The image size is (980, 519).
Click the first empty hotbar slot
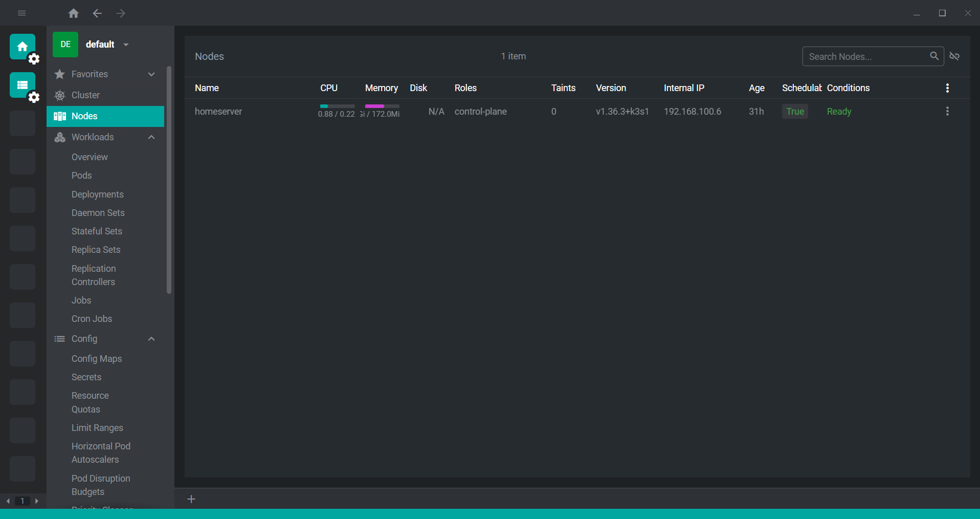(x=23, y=123)
